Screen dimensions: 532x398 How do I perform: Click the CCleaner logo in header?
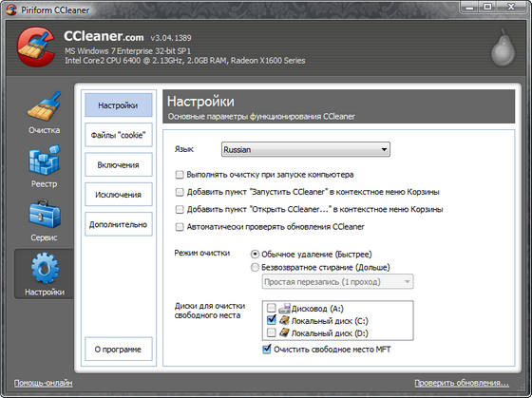[36, 47]
